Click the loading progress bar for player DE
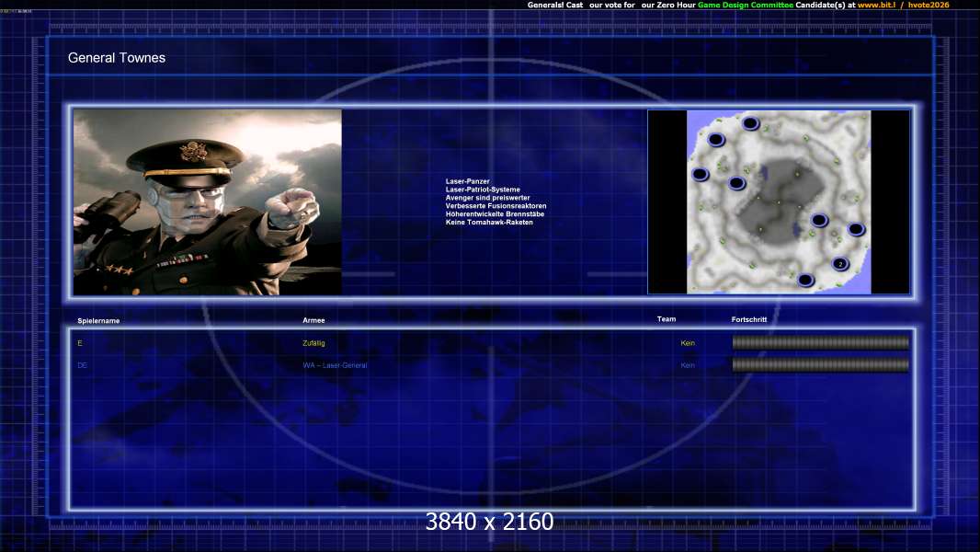The width and height of the screenshot is (980, 552). (x=821, y=364)
